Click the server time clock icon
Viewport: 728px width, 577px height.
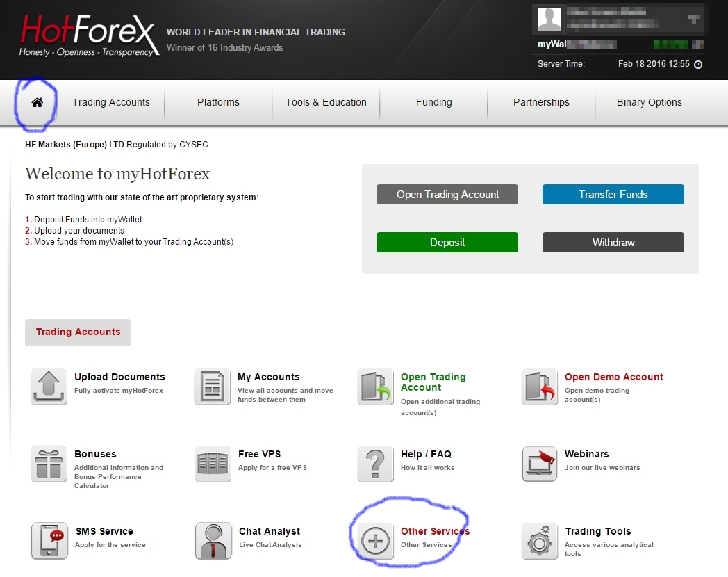698,65
